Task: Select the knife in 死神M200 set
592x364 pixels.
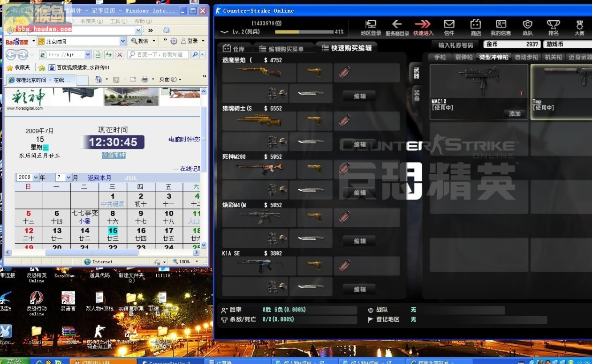Action: pyautogui.click(x=311, y=190)
